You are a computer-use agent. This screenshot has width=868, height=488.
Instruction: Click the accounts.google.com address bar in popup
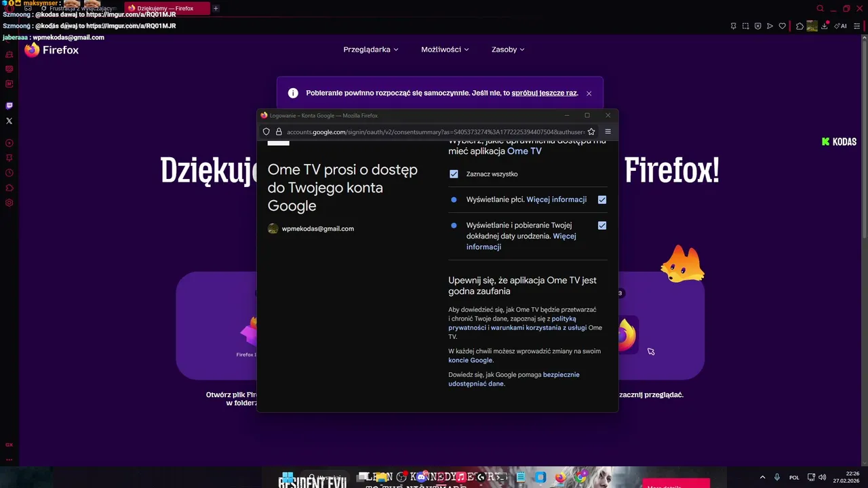coord(435,131)
